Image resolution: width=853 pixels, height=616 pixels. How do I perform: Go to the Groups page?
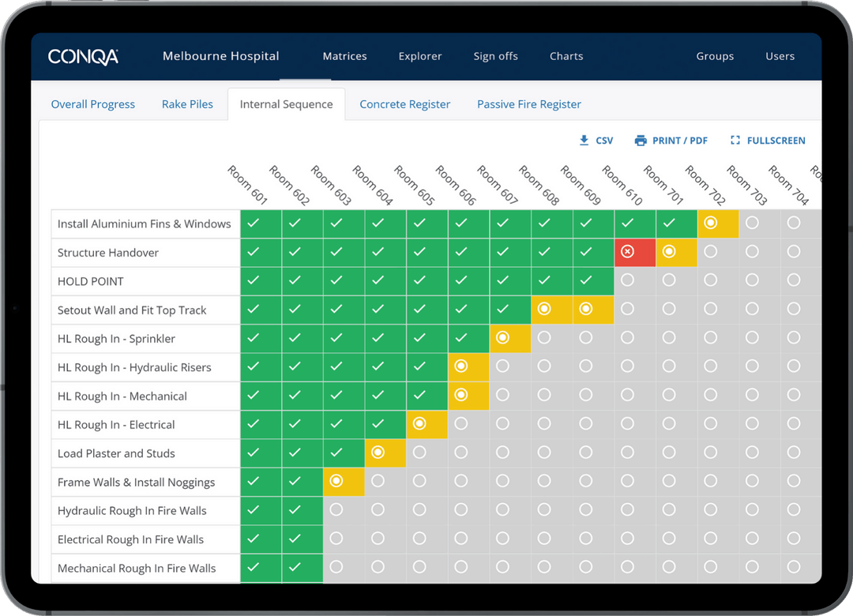point(715,56)
